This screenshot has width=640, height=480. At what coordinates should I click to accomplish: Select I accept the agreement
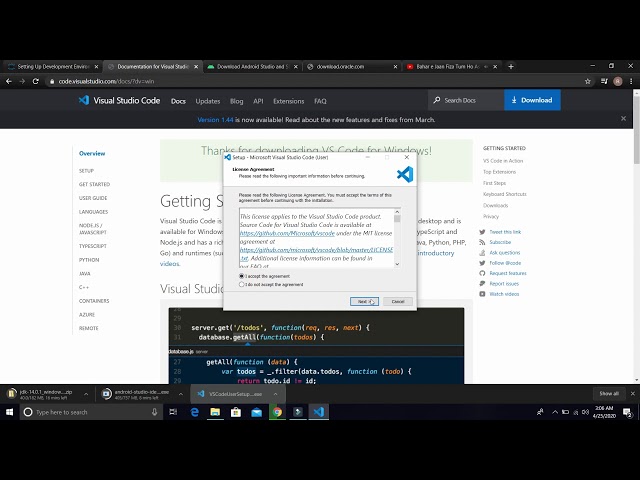242,276
